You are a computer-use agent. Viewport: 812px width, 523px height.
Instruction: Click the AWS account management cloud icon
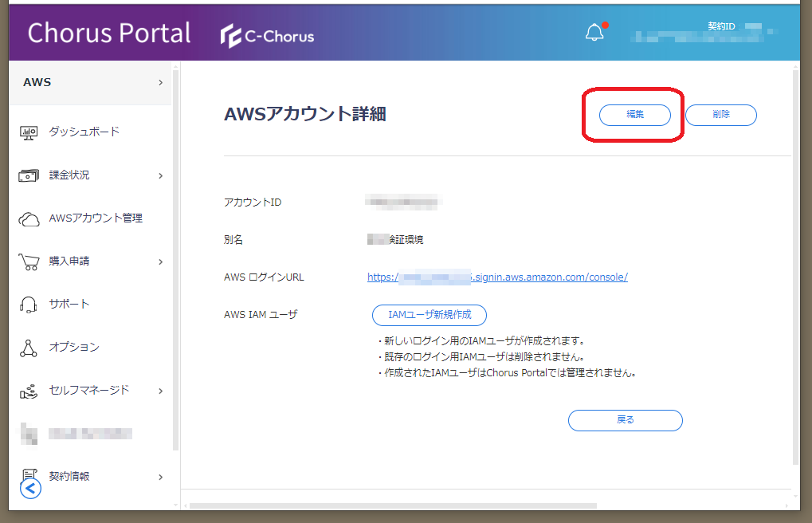[29, 218]
